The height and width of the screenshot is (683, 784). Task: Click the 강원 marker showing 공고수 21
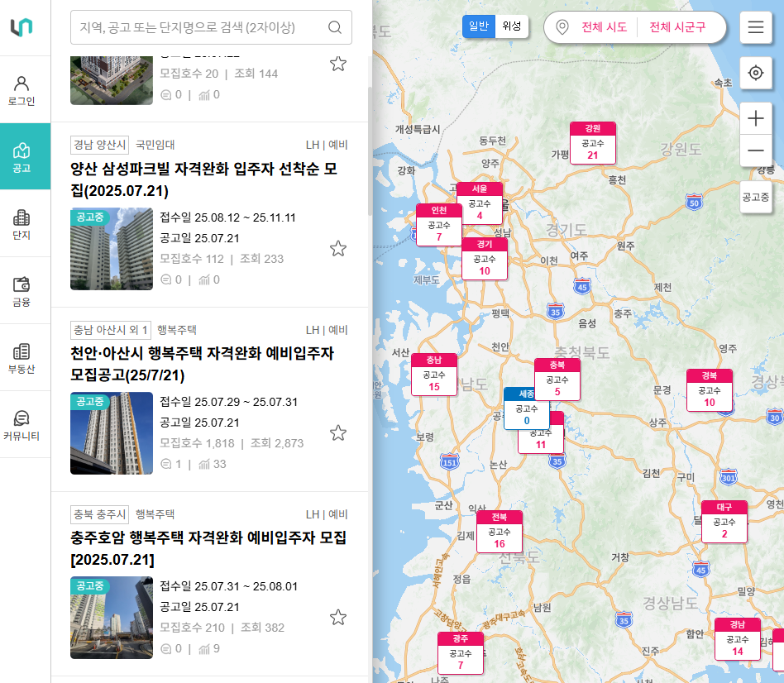tap(592, 145)
